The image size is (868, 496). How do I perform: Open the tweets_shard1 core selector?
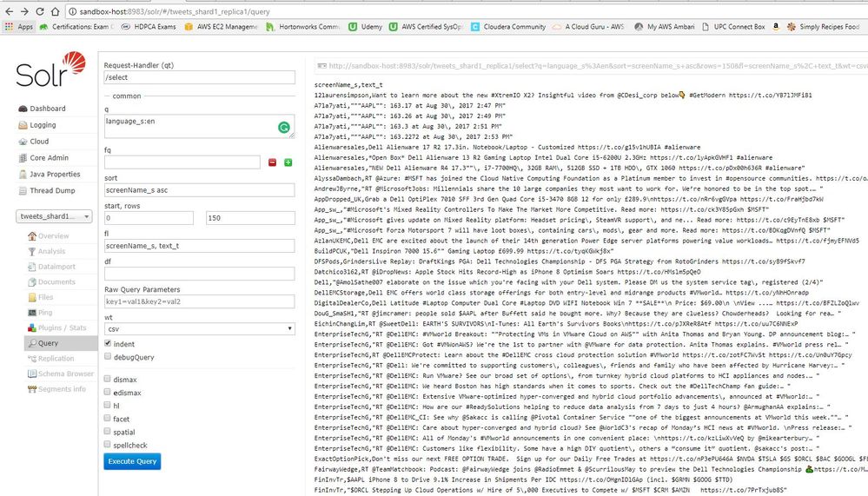(x=54, y=216)
